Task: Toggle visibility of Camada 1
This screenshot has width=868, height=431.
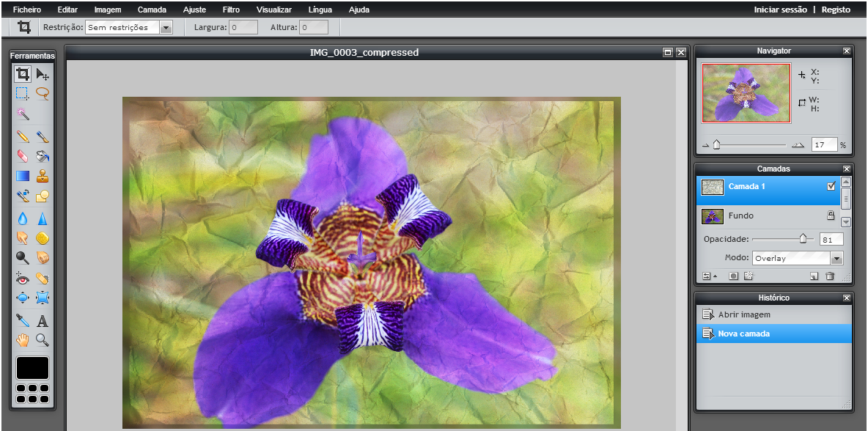Action: (x=831, y=186)
